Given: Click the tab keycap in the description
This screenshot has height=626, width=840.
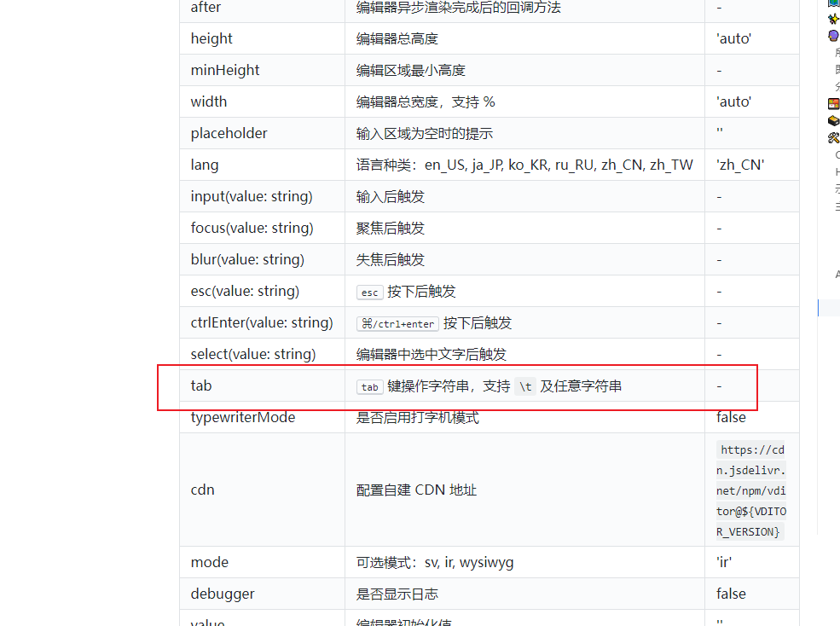Looking at the screenshot, I should pyautogui.click(x=369, y=387).
